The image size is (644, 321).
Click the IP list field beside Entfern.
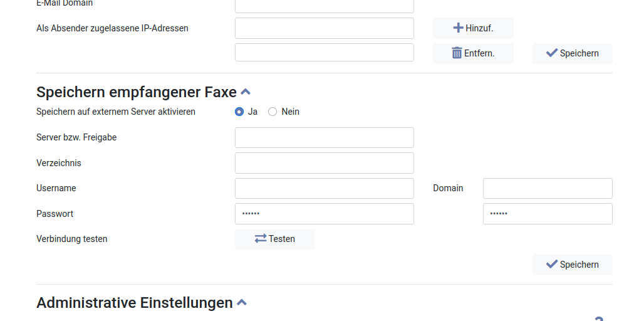point(324,53)
